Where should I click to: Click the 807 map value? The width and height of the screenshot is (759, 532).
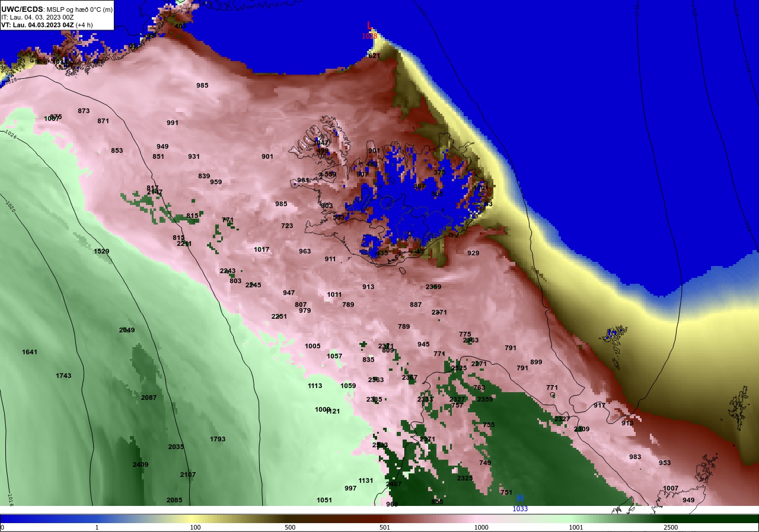pyautogui.click(x=301, y=305)
